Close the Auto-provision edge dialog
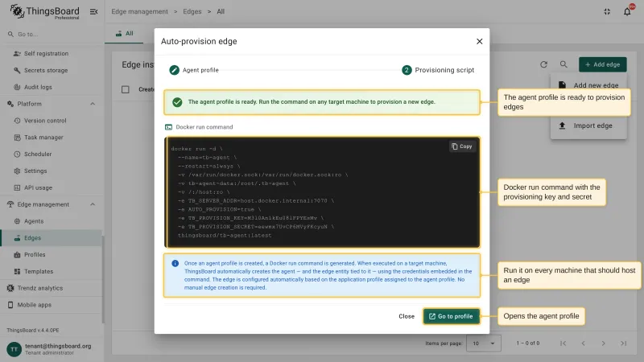This screenshot has height=362, width=644. 479,42
